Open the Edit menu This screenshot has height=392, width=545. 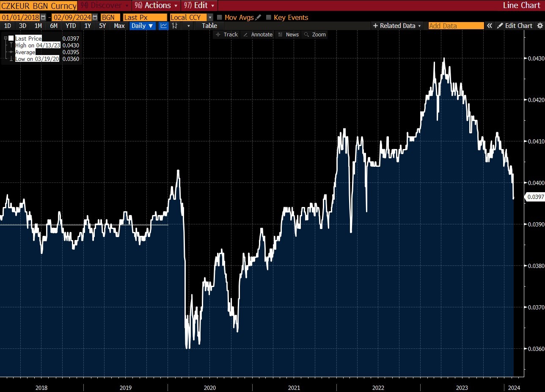point(199,6)
